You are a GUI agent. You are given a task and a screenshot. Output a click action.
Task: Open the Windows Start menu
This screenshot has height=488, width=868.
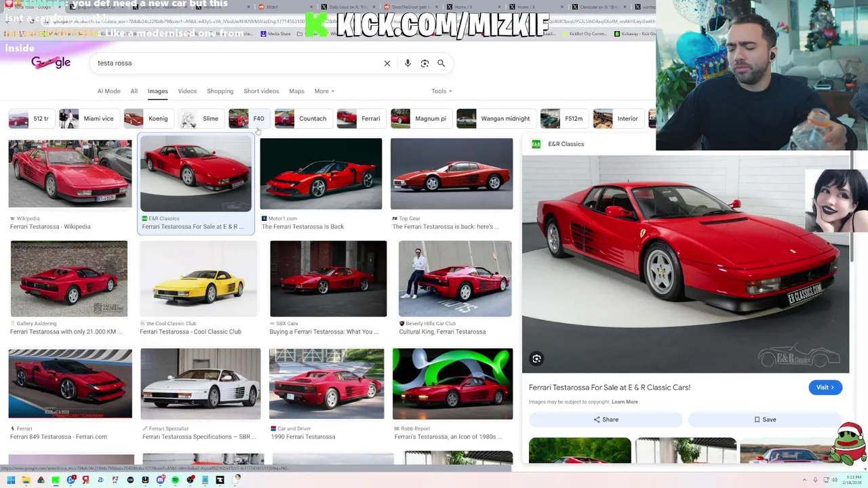[x=11, y=480]
